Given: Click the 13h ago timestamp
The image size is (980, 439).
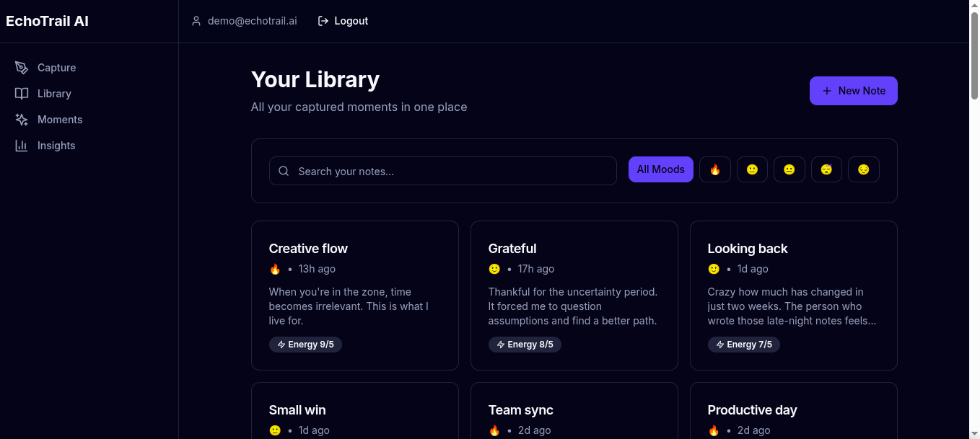Looking at the screenshot, I should coord(317,269).
